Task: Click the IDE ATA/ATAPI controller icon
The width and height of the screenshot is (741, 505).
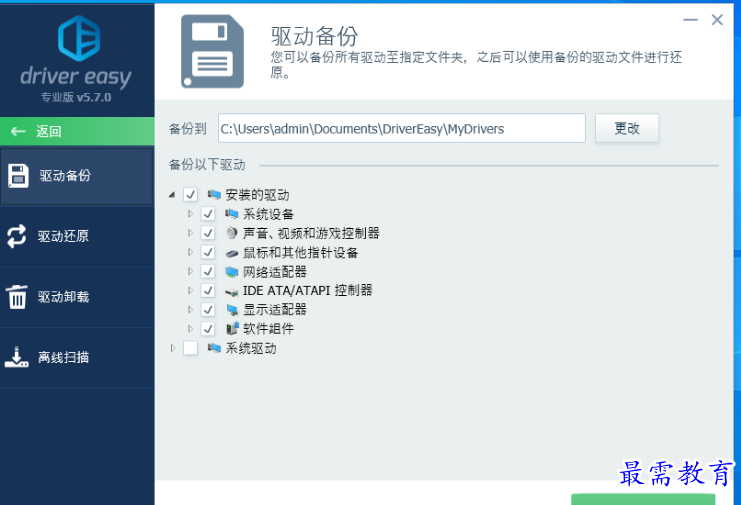Action: pyautogui.click(x=232, y=292)
